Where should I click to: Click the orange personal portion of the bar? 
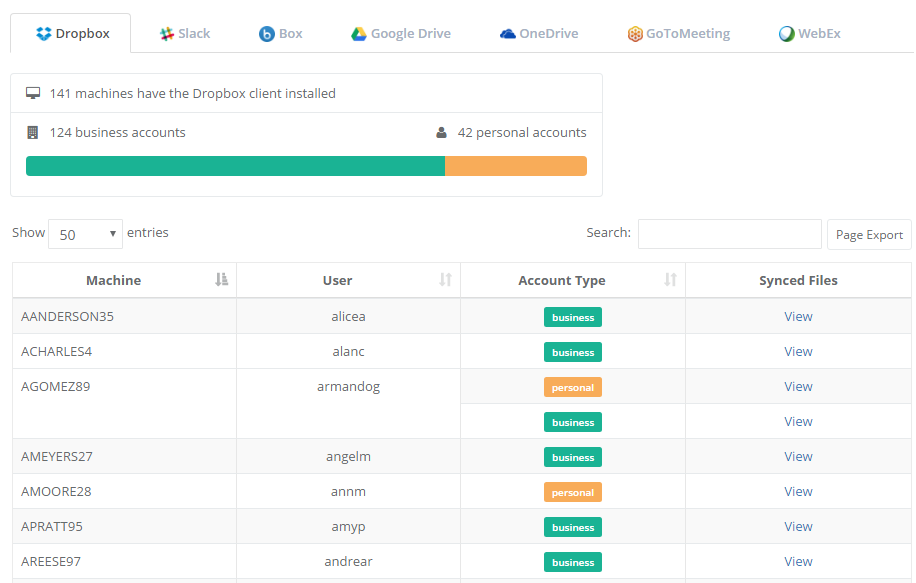516,166
